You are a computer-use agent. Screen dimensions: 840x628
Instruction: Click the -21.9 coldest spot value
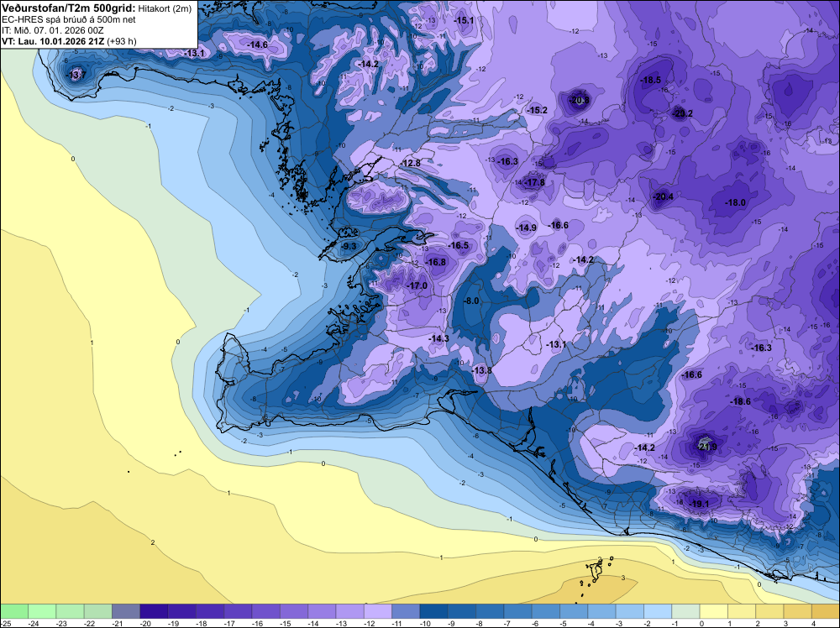click(706, 447)
